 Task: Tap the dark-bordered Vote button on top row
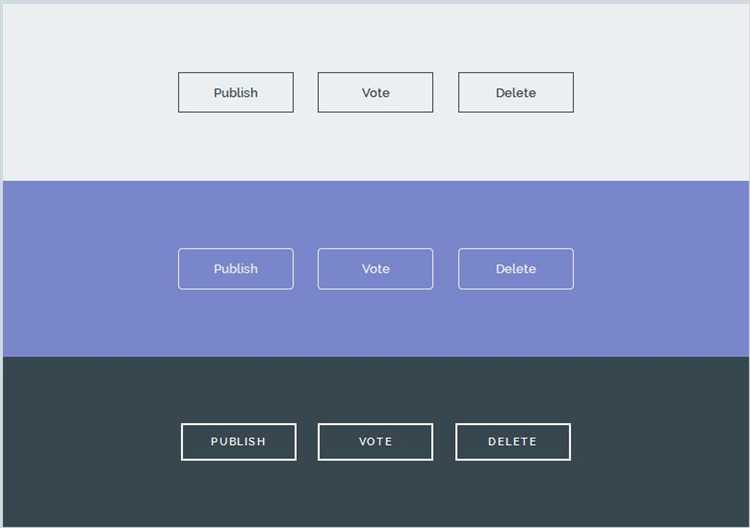pos(376,92)
